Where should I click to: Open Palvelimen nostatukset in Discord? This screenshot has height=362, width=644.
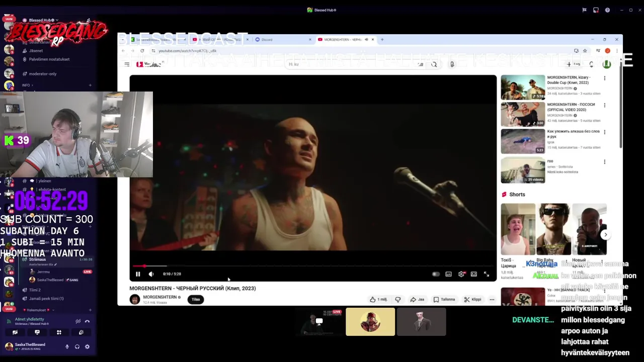pyautogui.click(x=49, y=59)
